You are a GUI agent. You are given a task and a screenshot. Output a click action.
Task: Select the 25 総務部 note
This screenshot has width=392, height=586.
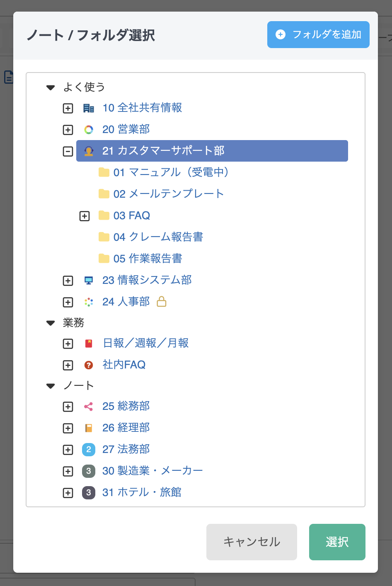(126, 406)
